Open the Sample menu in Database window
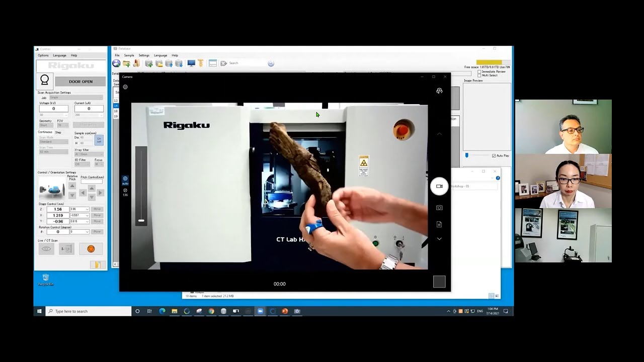The height and width of the screenshot is (362, 644). pos(129,55)
